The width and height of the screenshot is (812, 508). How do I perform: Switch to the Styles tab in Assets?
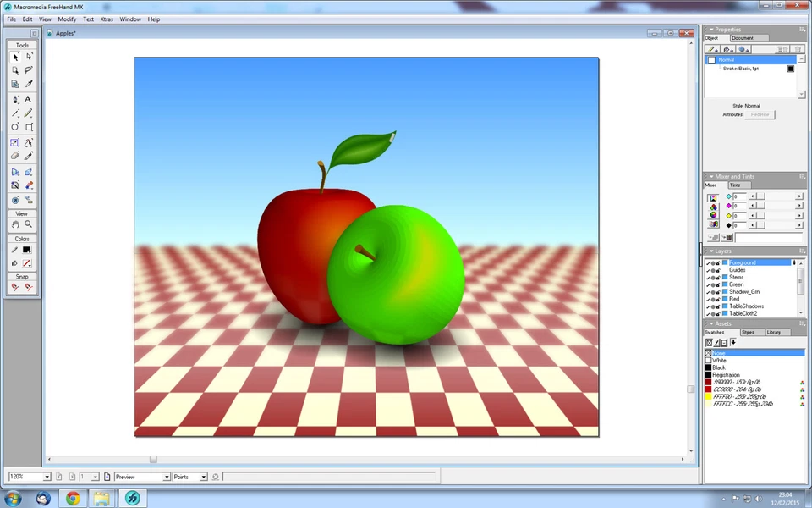click(x=748, y=332)
